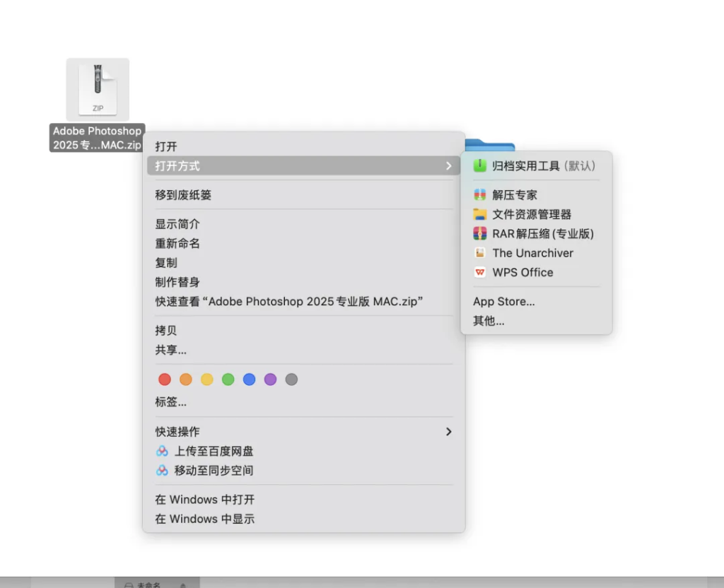Click the RAR解压缩 app icon
This screenshot has width=724, height=588.
pyautogui.click(x=480, y=233)
